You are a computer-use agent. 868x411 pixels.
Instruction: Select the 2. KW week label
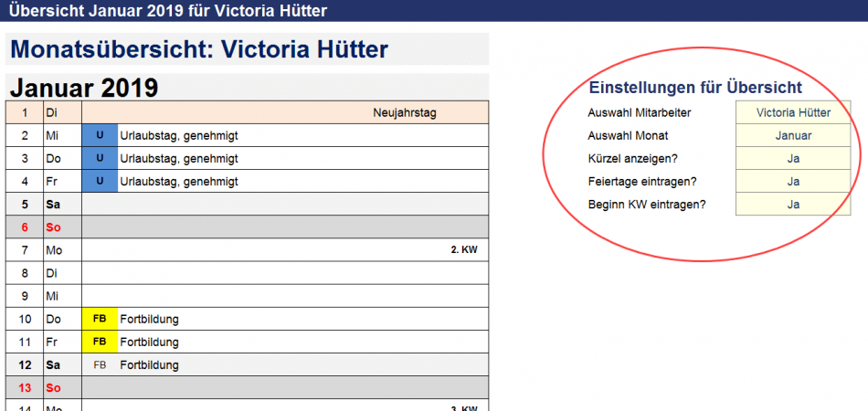[464, 248]
